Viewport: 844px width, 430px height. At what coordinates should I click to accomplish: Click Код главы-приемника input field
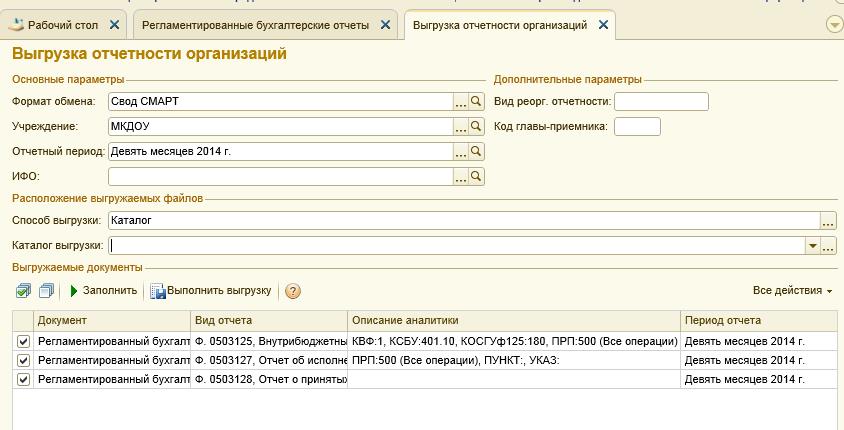click(x=637, y=126)
